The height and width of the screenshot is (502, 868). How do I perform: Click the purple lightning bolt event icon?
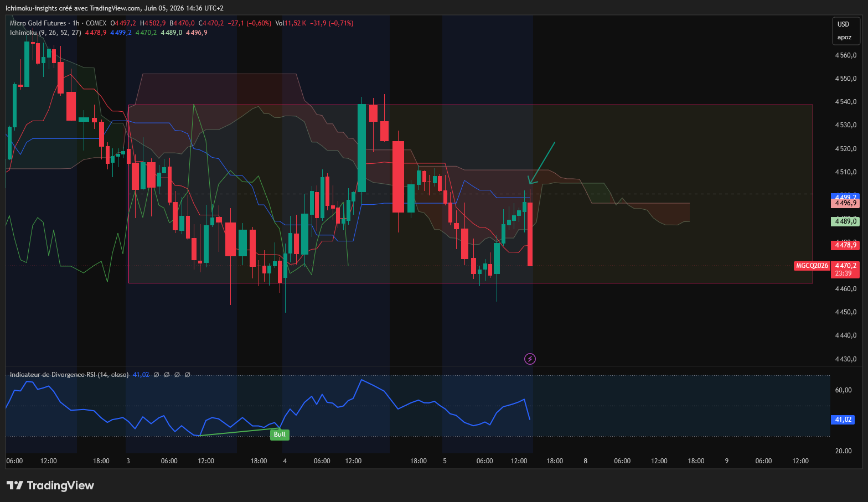click(x=530, y=359)
